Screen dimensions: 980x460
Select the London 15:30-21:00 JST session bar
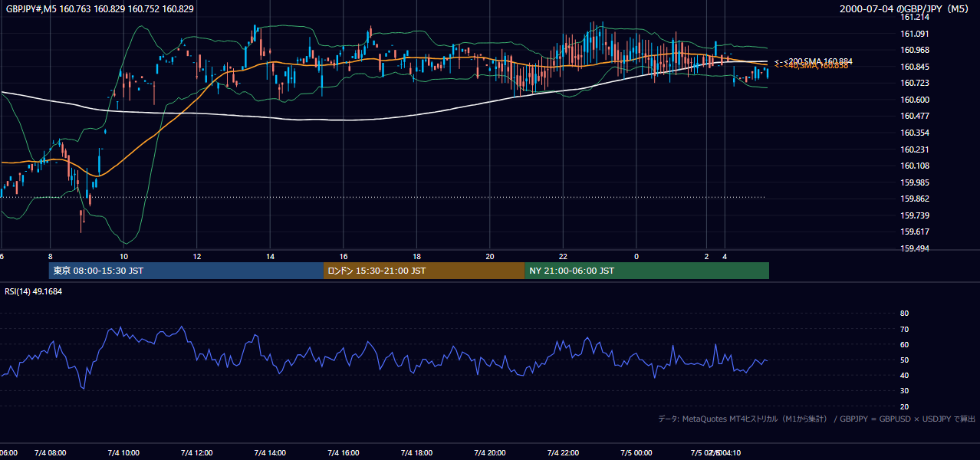(424, 271)
